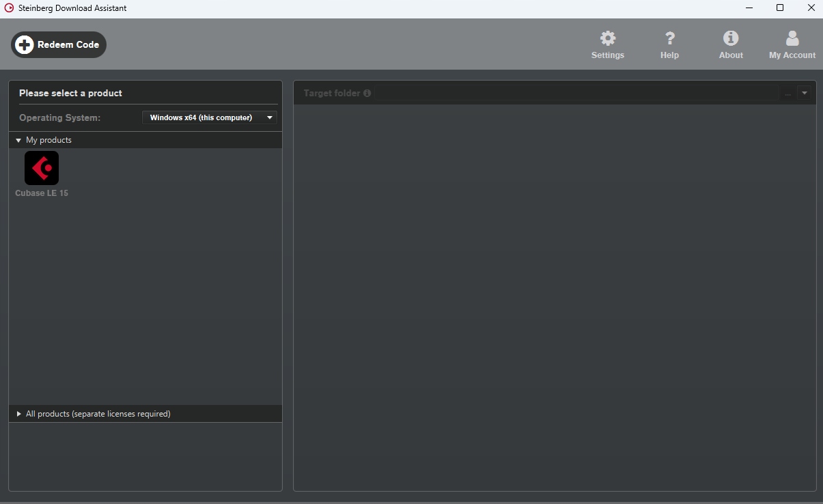Browse for target folder with ellipsis button
The height and width of the screenshot is (504, 823).
click(x=787, y=93)
